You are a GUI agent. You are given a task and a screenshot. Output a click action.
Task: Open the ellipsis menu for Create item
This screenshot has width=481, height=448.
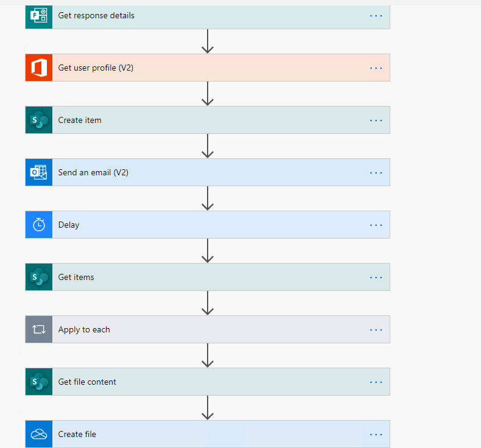376,121
